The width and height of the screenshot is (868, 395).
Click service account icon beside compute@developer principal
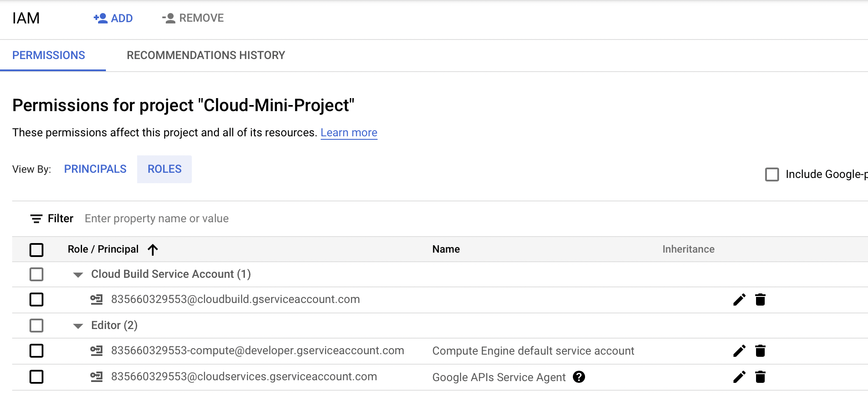[x=96, y=351]
